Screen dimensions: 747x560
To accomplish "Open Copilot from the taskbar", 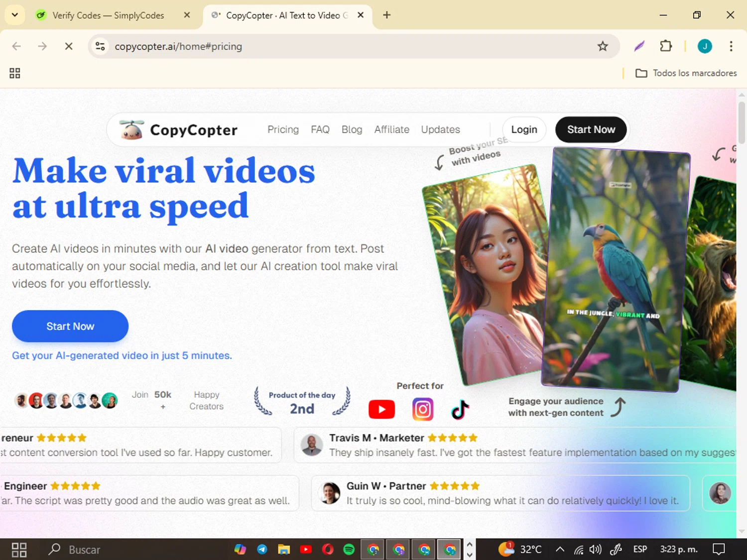I will pyautogui.click(x=240, y=550).
